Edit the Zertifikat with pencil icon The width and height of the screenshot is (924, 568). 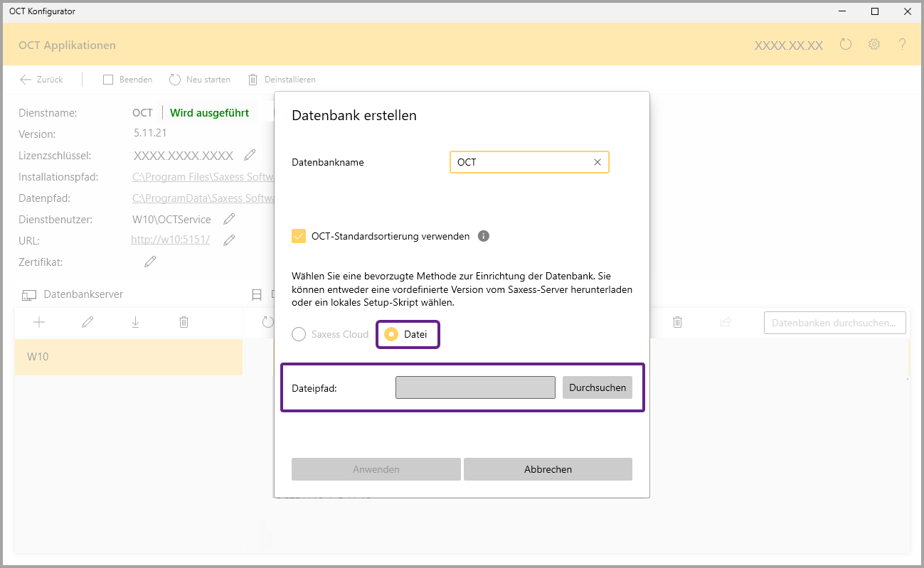(150, 262)
